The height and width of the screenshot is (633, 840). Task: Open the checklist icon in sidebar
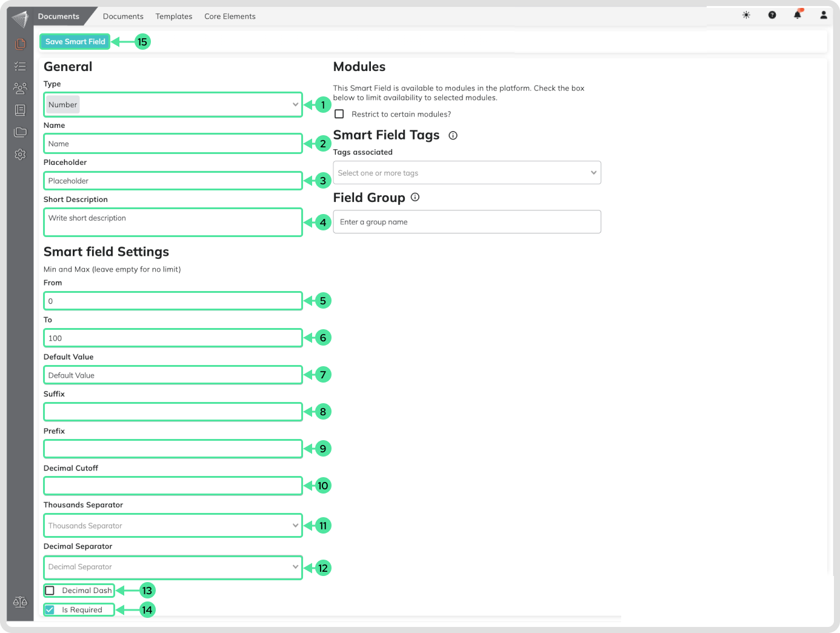[x=20, y=66]
